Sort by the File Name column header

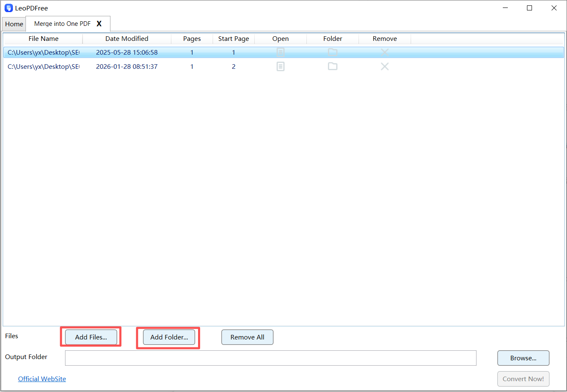pos(43,38)
